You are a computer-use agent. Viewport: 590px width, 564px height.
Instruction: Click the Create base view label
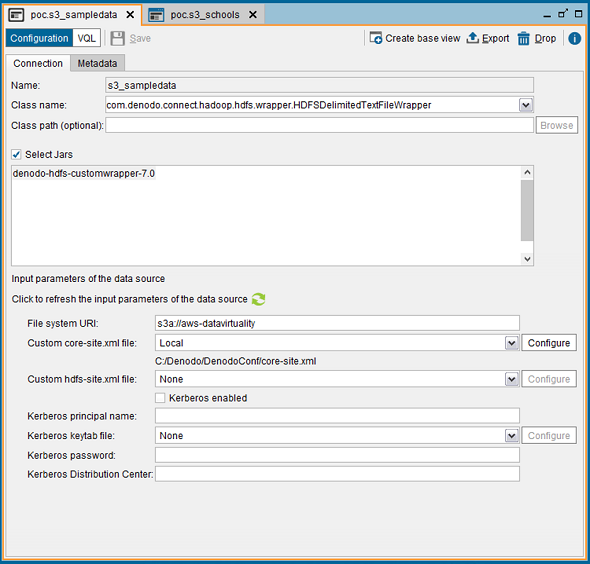[x=423, y=38]
